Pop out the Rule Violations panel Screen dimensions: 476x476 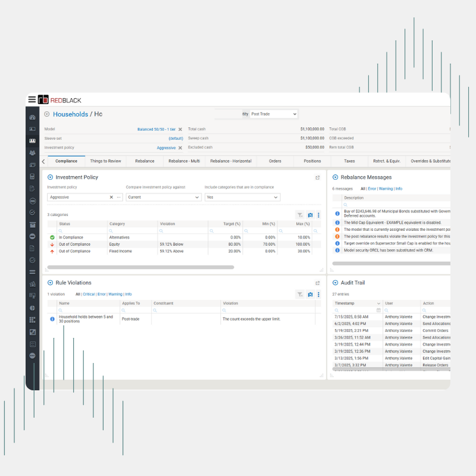[318, 283]
